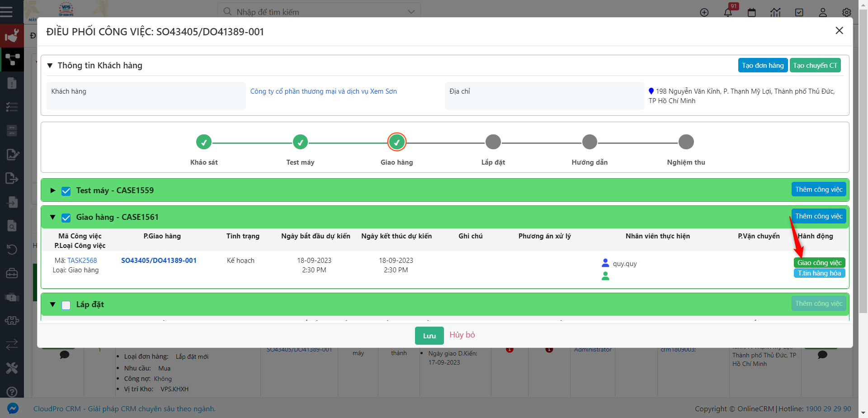Open the transfer arrows sidebar icon
This screenshot has width=868, height=418.
(12, 344)
